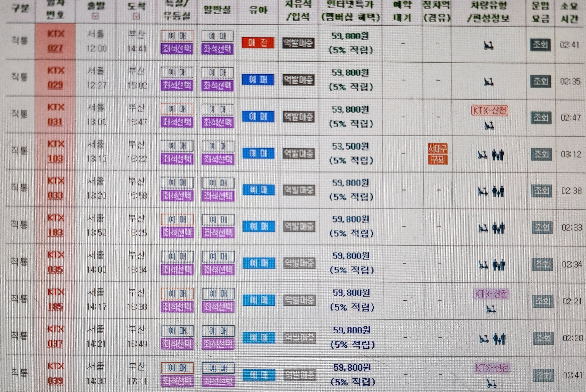Click 조회 fare button for KTX 103
Viewport: 586px width, 392px height.
click(541, 154)
